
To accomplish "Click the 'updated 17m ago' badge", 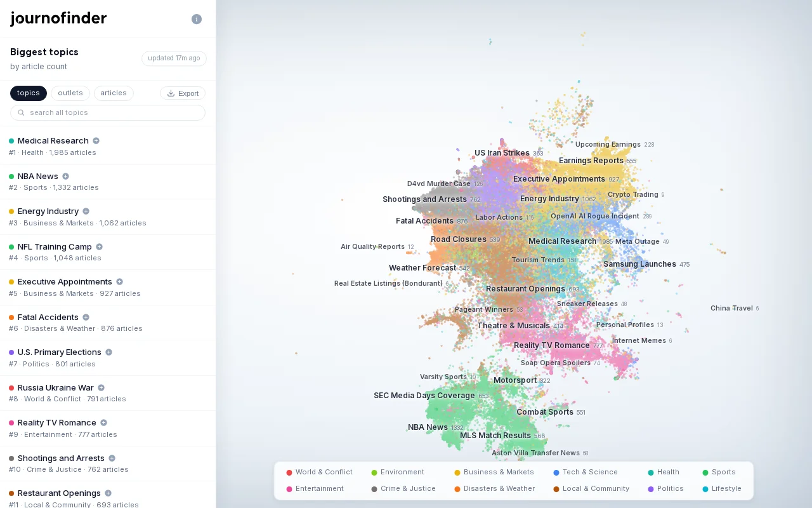I will point(174,58).
